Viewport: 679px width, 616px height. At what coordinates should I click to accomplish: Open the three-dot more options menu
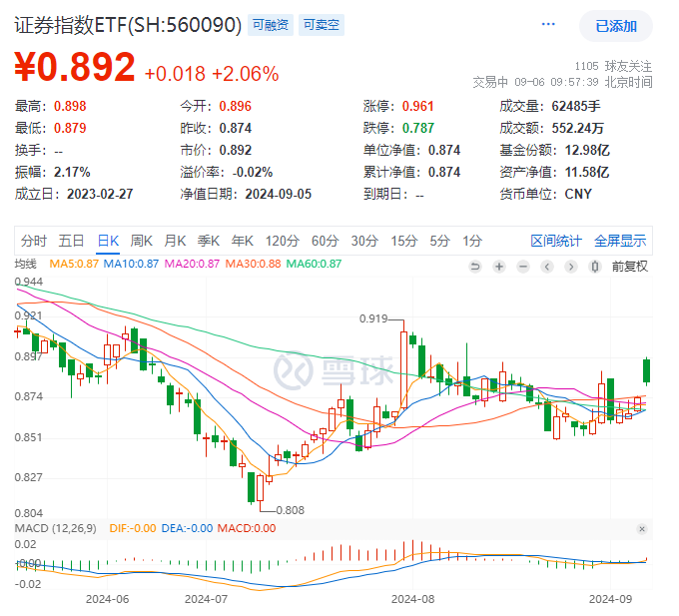(x=548, y=24)
